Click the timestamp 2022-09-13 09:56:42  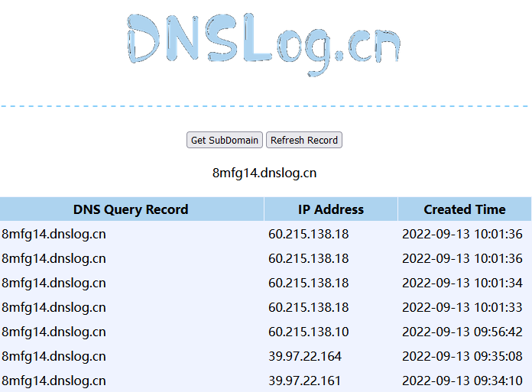462,332
